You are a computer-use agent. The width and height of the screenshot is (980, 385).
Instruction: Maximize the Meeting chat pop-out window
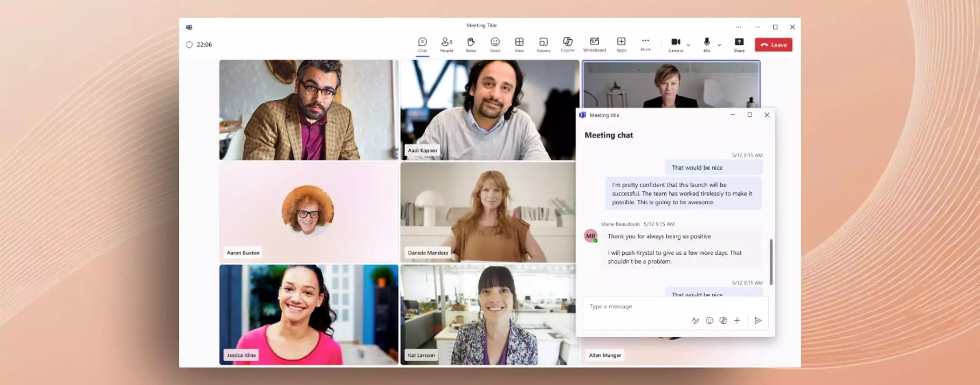(x=750, y=115)
